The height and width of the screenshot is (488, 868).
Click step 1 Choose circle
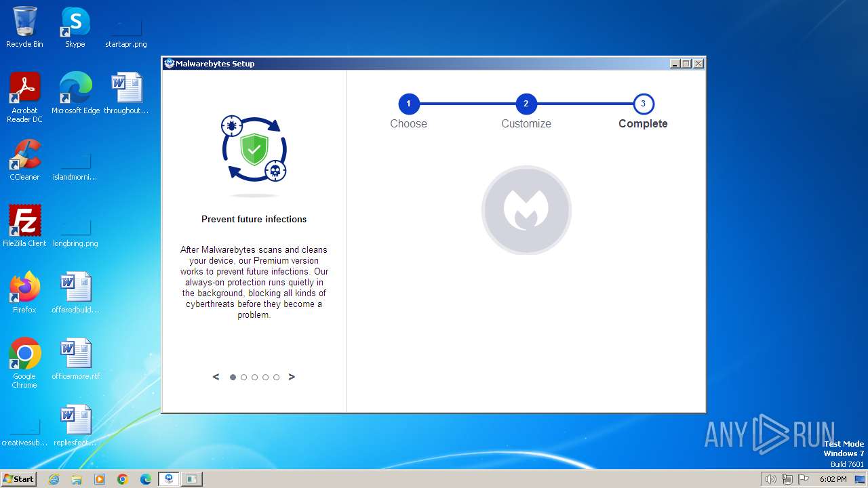pos(408,104)
